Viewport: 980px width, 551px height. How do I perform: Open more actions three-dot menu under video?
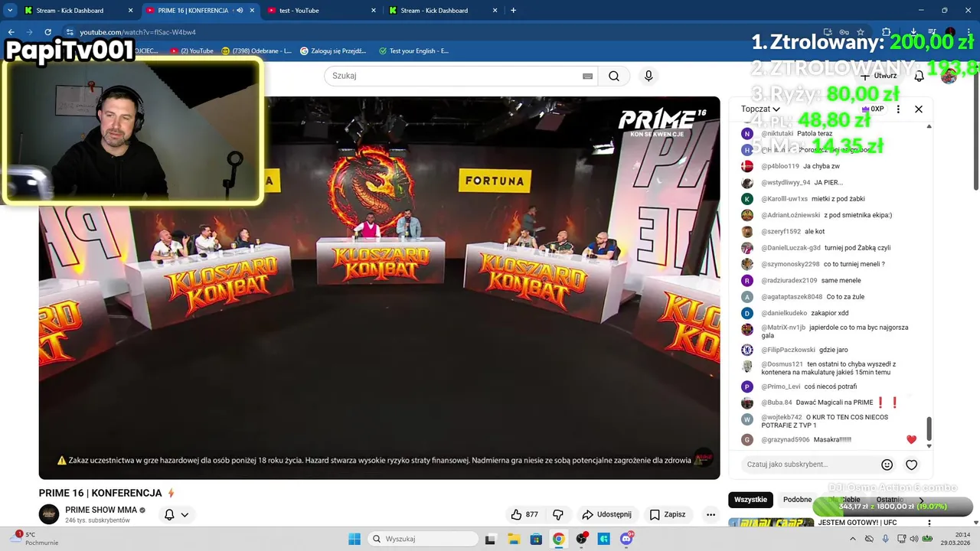[x=710, y=514]
